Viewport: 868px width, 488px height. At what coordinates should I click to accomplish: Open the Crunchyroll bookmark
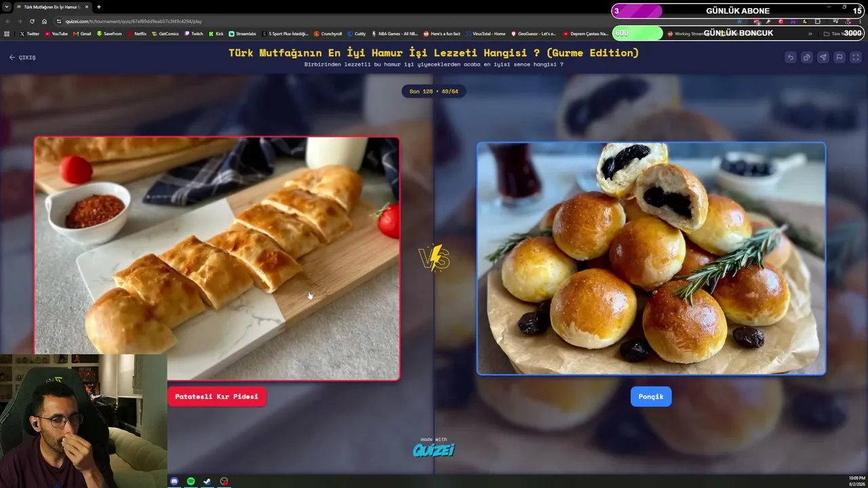(x=328, y=33)
